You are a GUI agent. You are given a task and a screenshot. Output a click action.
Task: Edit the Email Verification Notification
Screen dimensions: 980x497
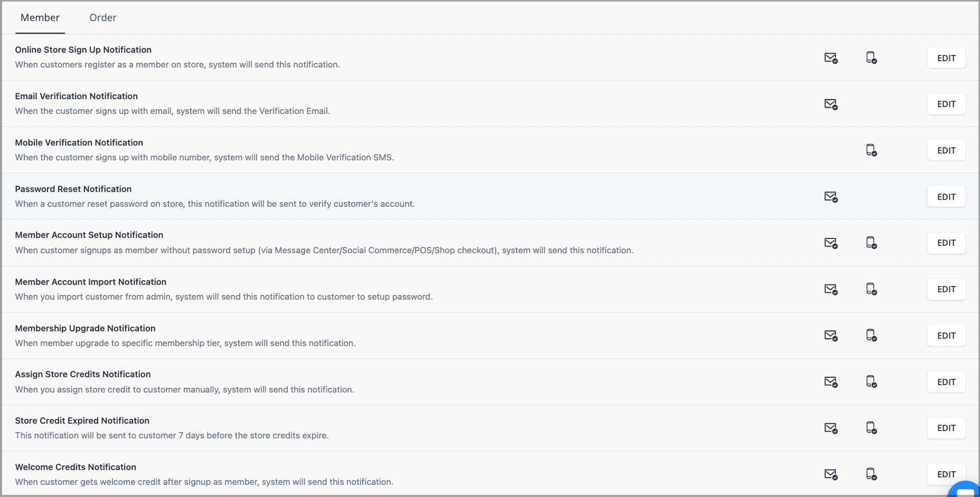(x=946, y=104)
